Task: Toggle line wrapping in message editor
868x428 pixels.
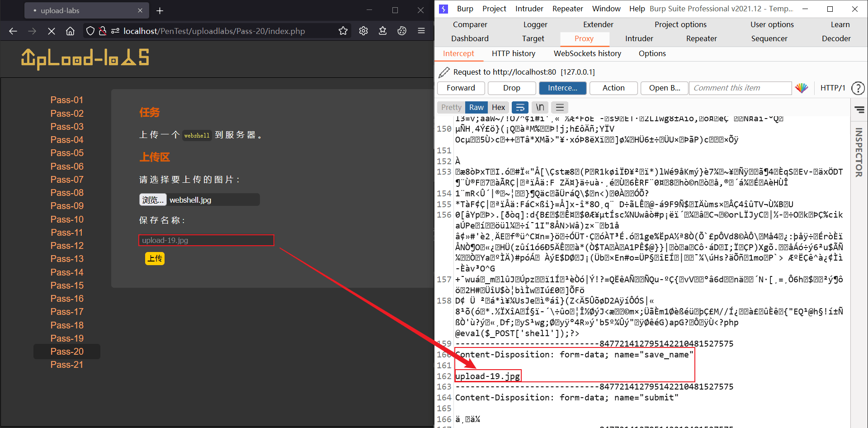Action: [520, 107]
